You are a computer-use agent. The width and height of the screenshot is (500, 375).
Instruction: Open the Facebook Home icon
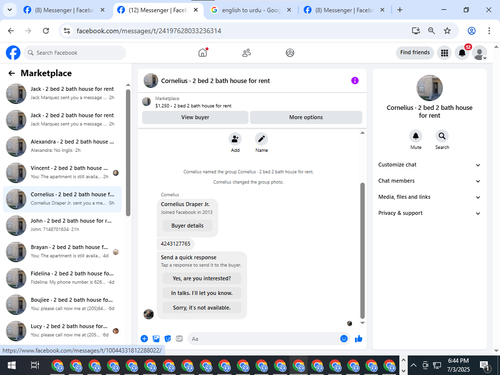(203, 53)
